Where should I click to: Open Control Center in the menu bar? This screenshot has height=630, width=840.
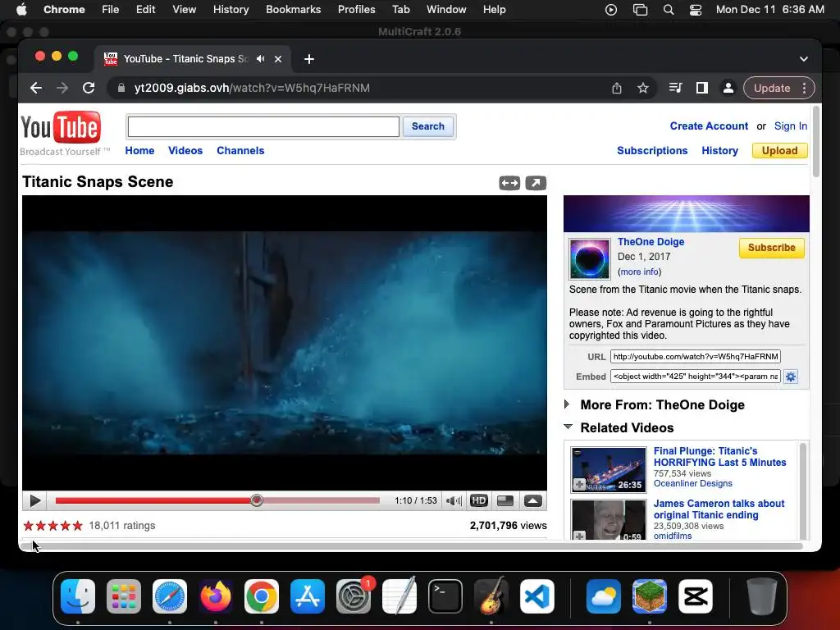(x=696, y=10)
